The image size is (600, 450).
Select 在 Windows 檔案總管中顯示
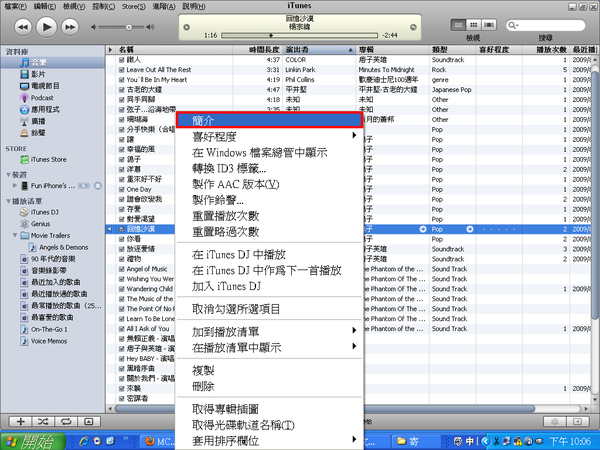[269, 152]
